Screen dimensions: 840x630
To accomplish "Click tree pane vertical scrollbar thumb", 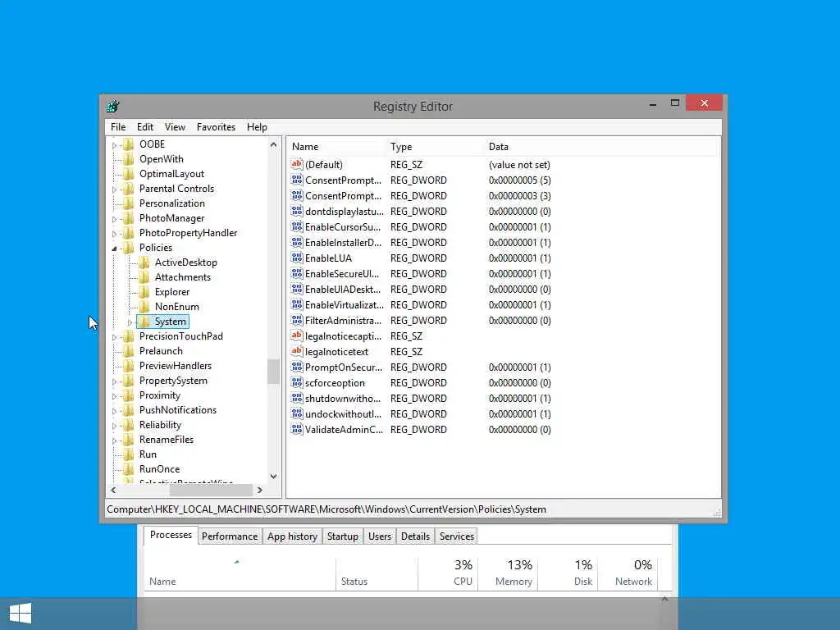I will pyautogui.click(x=273, y=372).
